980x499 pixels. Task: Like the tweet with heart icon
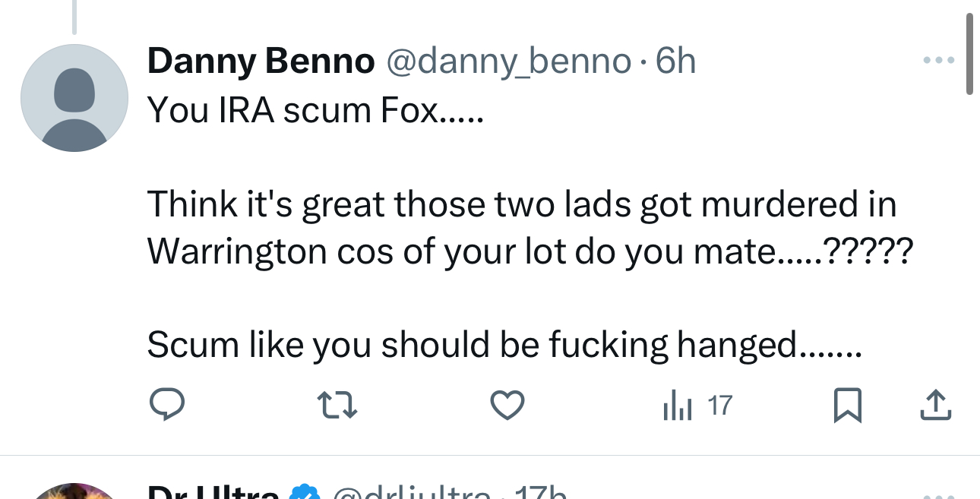pos(507,405)
